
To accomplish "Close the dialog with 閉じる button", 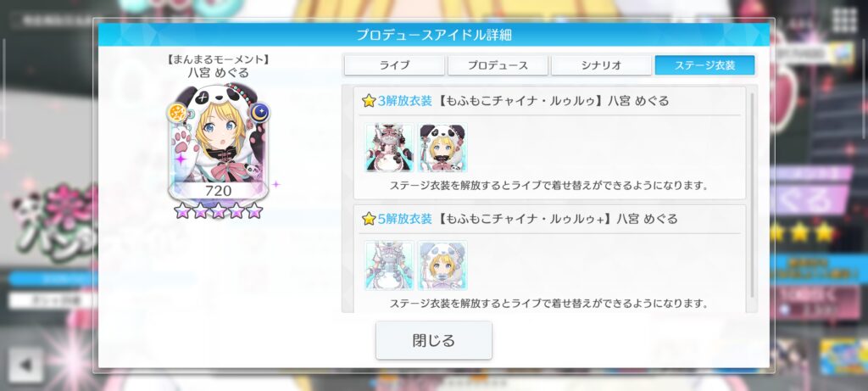I will coord(433,340).
